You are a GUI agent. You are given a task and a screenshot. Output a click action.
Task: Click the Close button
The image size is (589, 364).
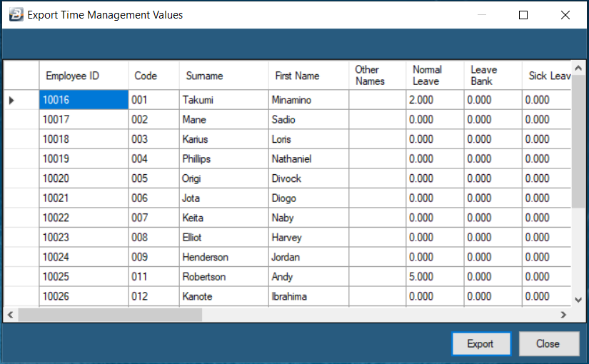[x=549, y=344]
